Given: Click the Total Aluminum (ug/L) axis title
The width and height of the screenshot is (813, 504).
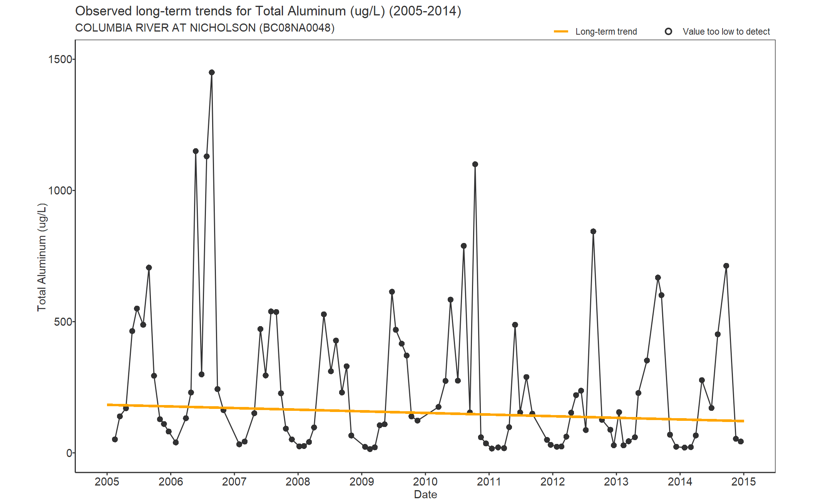Looking at the screenshot, I should click(x=42, y=257).
